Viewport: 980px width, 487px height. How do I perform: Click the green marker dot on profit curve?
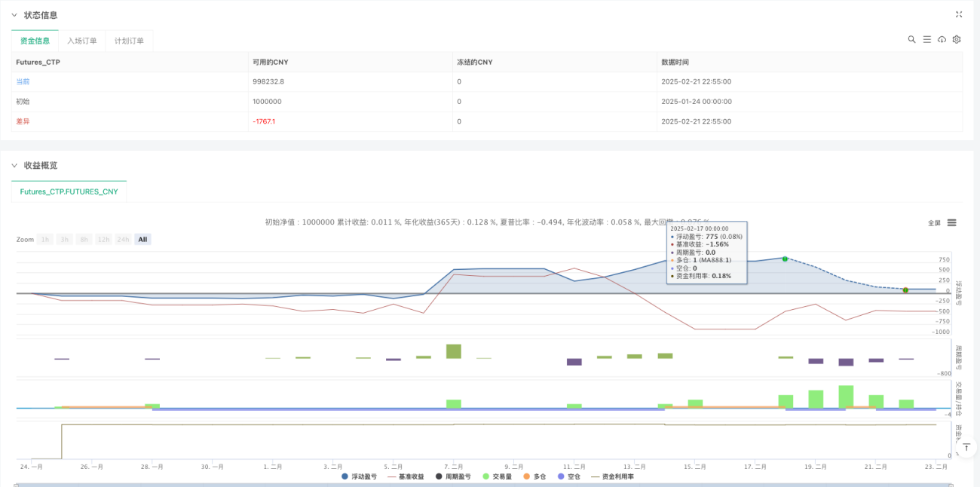tap(785, 259)
